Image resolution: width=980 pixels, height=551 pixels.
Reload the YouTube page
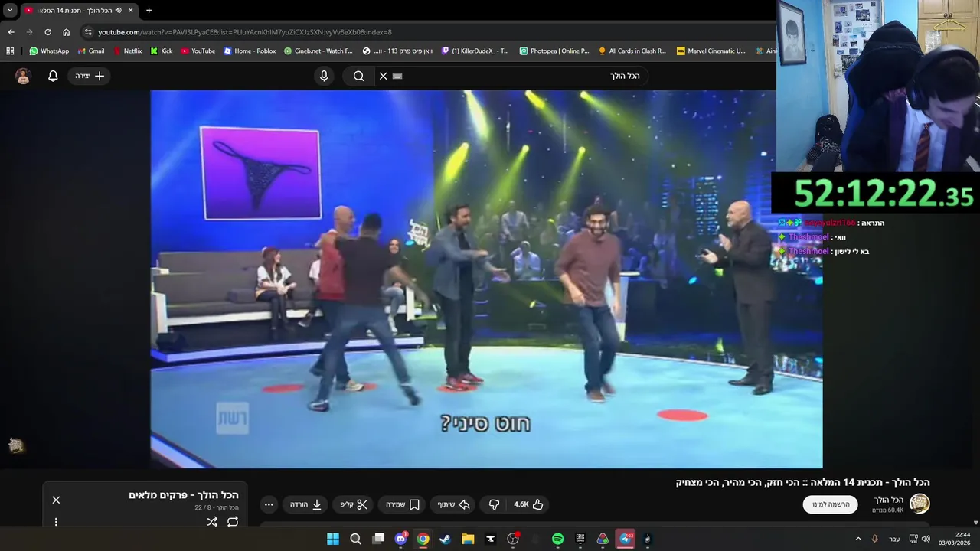tap(47, 32)
